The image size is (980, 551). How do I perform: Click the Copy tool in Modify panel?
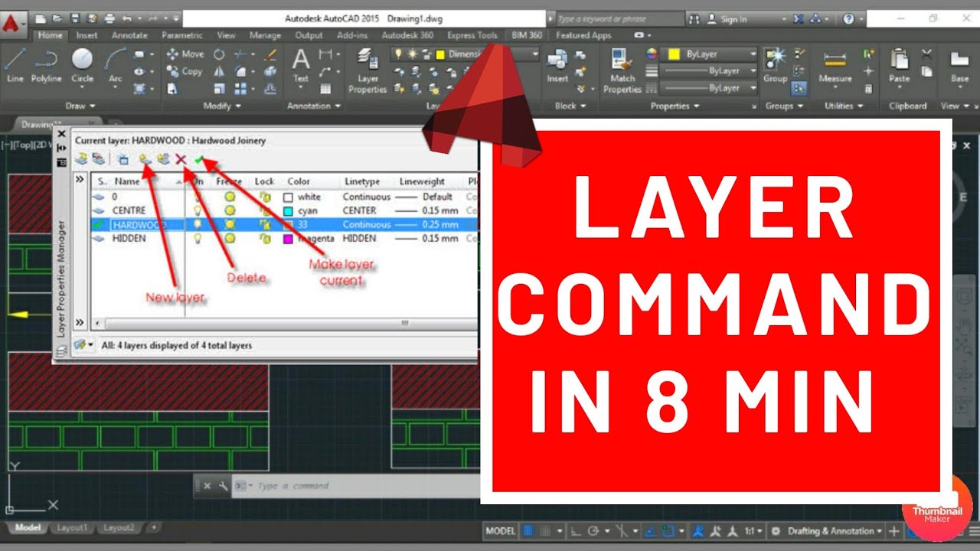(x=185, y=71)
